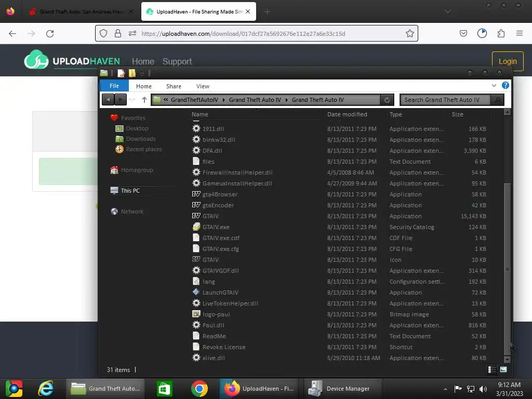Click the Explorer search magnifier icon

point(497,100)
